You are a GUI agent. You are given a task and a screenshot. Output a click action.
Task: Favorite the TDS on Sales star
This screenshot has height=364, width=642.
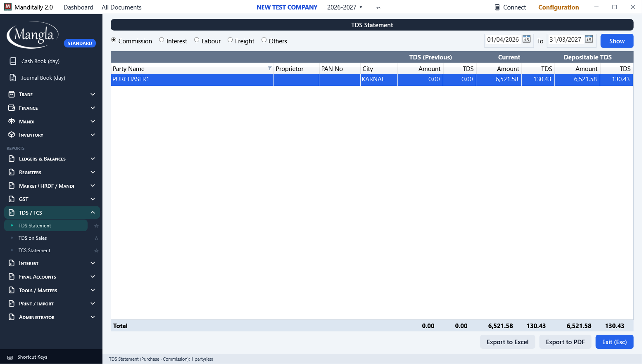(x=96, y=238)
